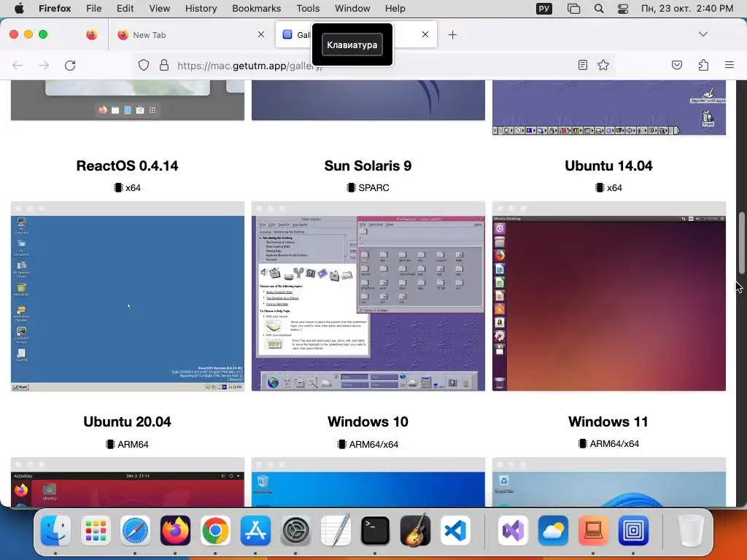Image resolution: width=747 pixels, height=560 pixels.
Task: Open Terminal from the Dock
Action: click(x=375, y=530)
